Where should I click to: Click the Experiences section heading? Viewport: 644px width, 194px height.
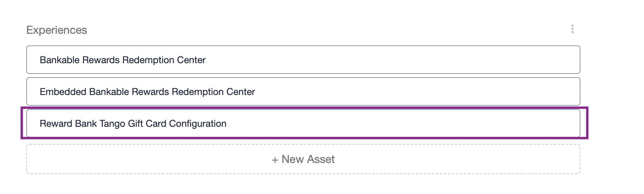pyautogui.click(x=57, y=30)
